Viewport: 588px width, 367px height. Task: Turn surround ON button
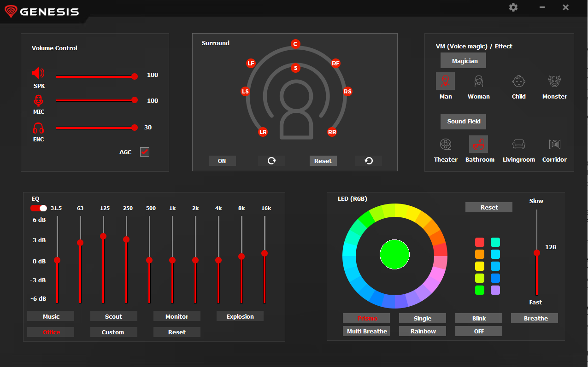click(222, 161)
